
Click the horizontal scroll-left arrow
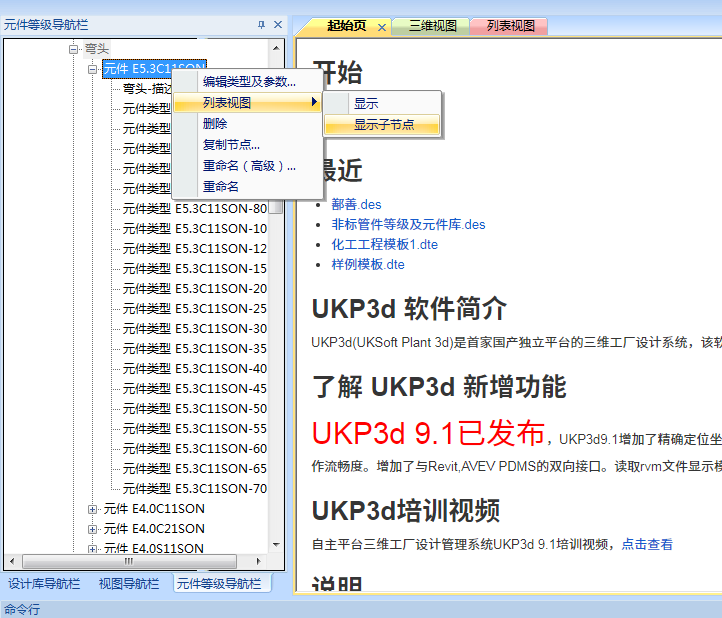12,561
